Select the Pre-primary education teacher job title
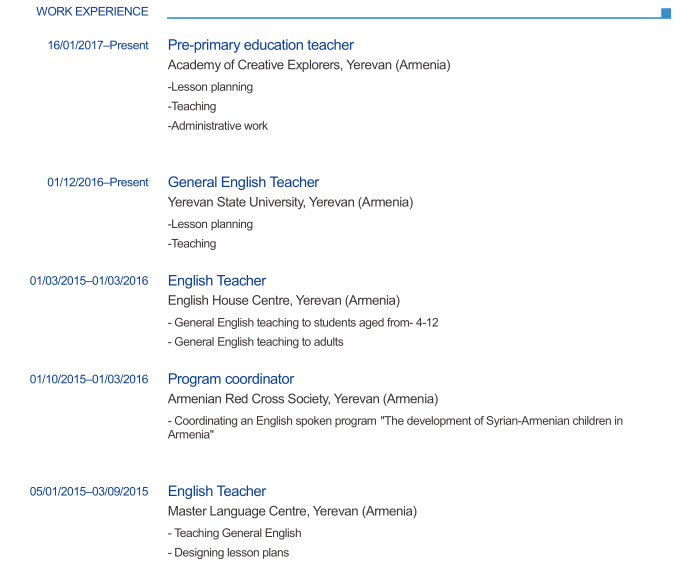The width and height of the screenshot is (697, 587). point(260,45)
